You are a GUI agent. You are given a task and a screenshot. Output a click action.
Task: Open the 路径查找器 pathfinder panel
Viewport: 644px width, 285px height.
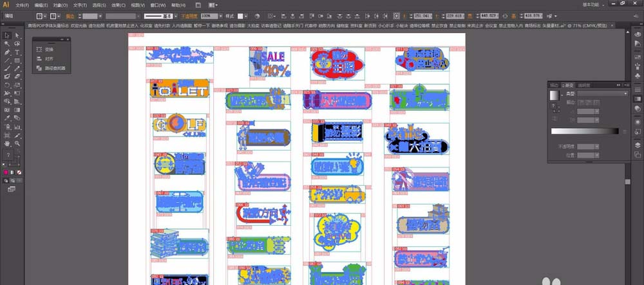(x=51, y=68)
